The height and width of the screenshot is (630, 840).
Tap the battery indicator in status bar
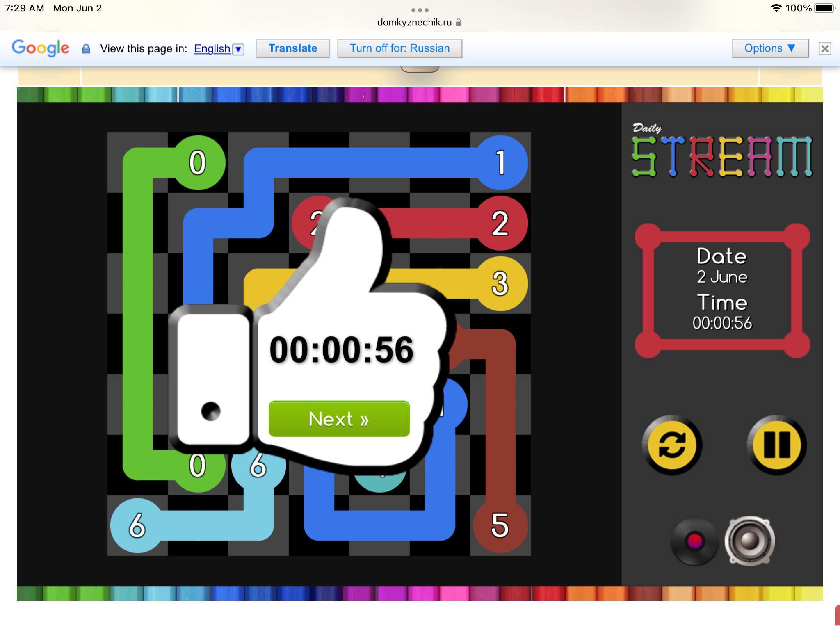coord(824,8)
